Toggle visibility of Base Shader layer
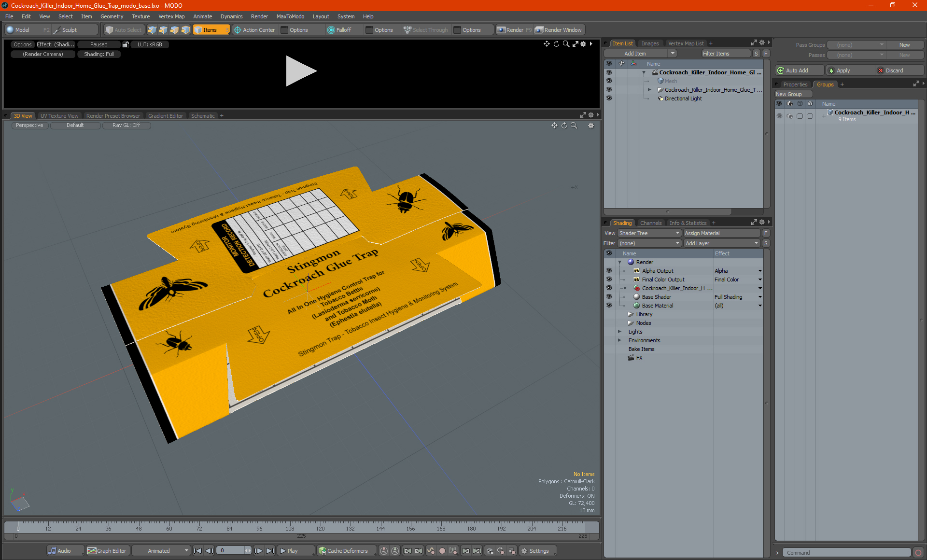The width and height of the screenshot is (927, 560). point(609,297)
